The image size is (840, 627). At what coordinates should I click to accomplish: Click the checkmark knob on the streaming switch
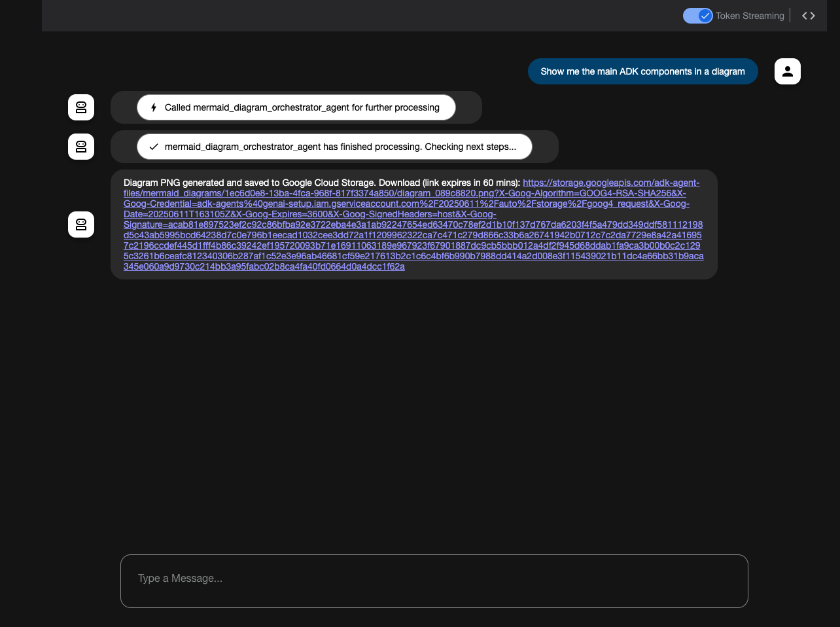[705, 16]
